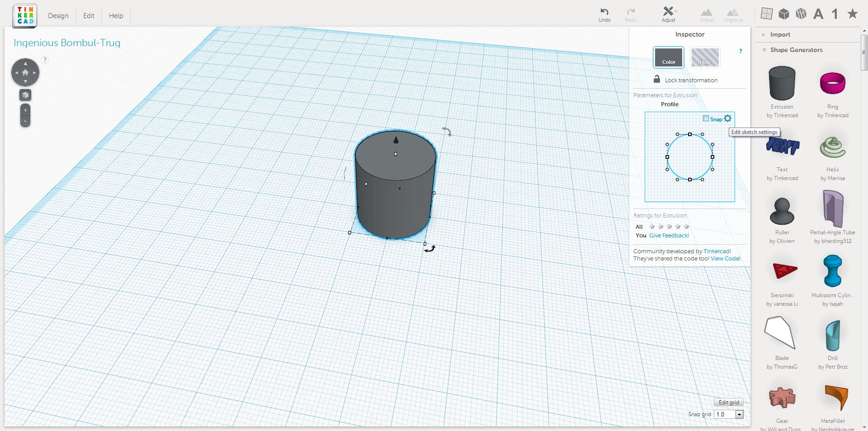
Task: Click the Give Feedback link
Action: pyautogui.click(x=669, y=235)
